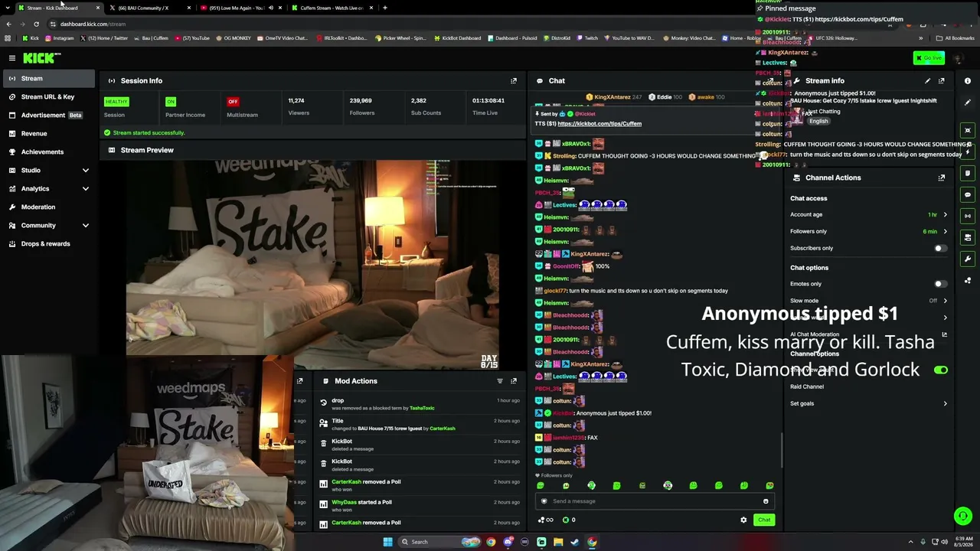Open the green support headset button
The image size is (980, 551).
963,516
